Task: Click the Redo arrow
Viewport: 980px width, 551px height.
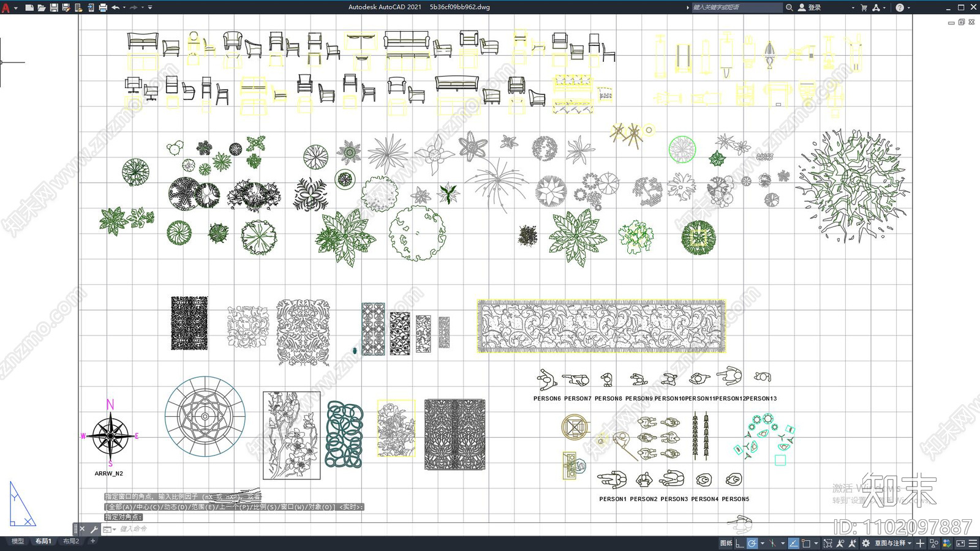Action: [134, 7]
